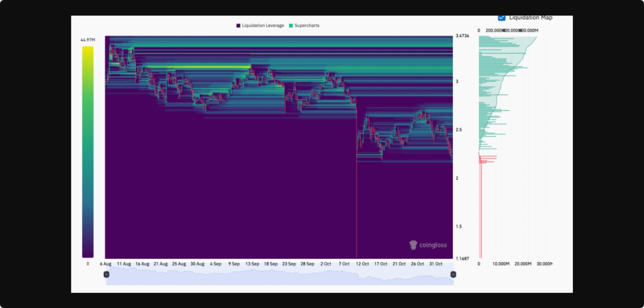
Task: Click the Supercharts legend label
Action: click(306, 26)
